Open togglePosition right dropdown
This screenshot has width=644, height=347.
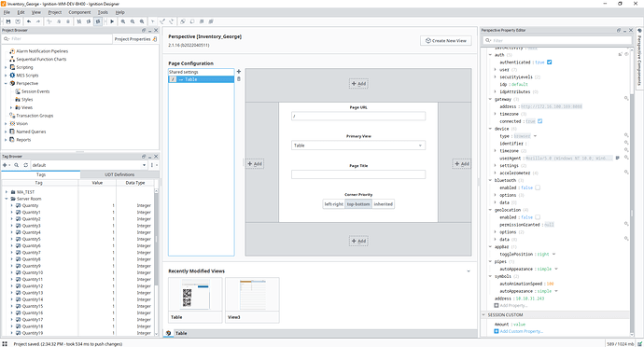tap(554, 255)
